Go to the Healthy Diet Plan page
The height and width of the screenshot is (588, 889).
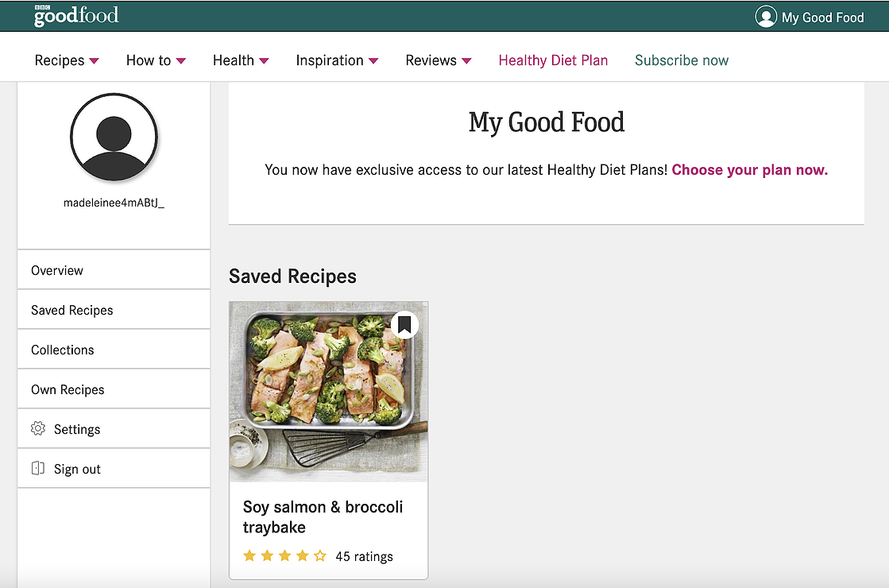click(x=553, y=60)
